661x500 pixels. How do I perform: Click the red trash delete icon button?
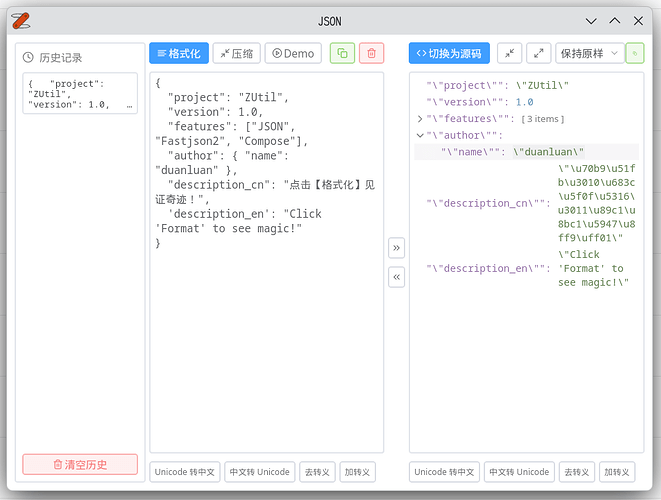pyautogui.click(x=371, y=53)
